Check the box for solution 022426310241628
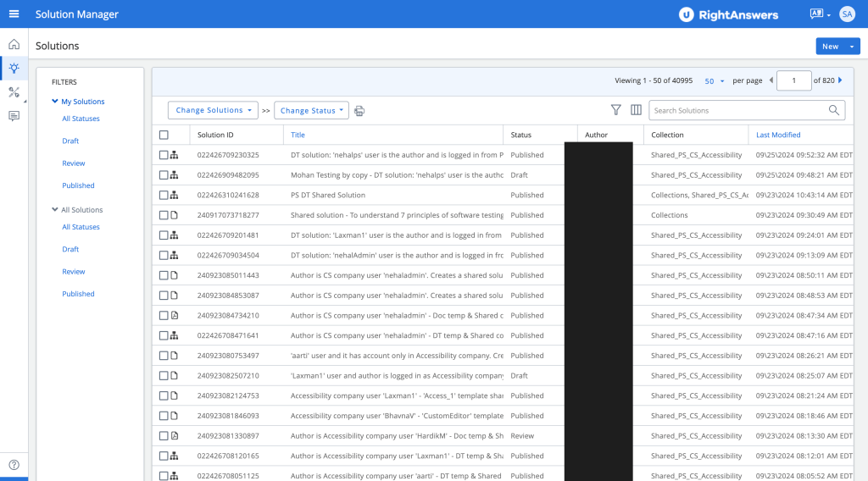The image size is (868, 481). click(164, 195)
